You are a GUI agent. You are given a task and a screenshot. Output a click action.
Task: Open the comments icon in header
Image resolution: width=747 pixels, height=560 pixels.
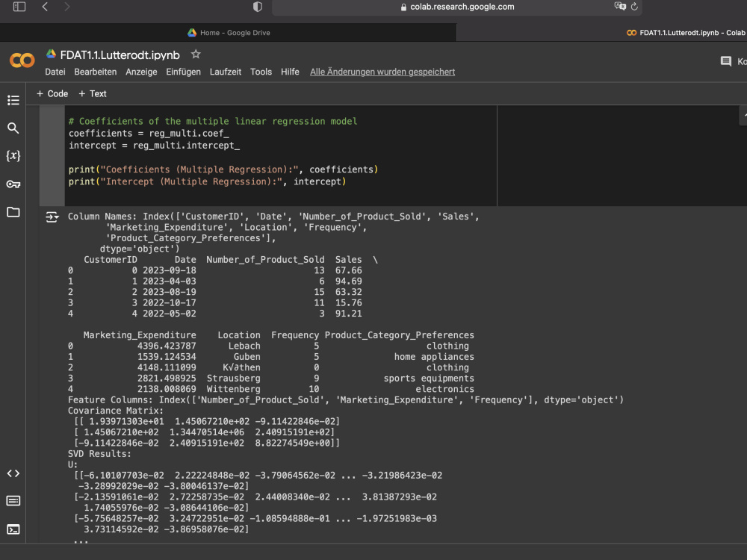pos(726,61)
